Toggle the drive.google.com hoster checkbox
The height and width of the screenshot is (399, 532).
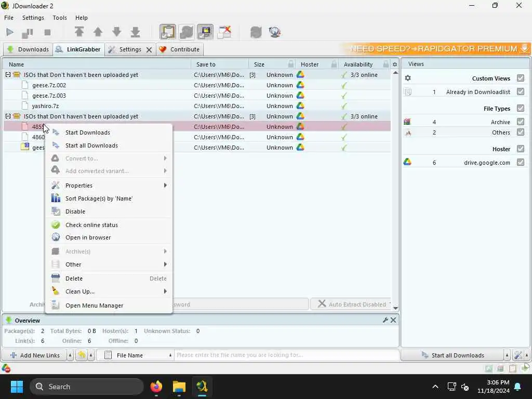(521, 162)
